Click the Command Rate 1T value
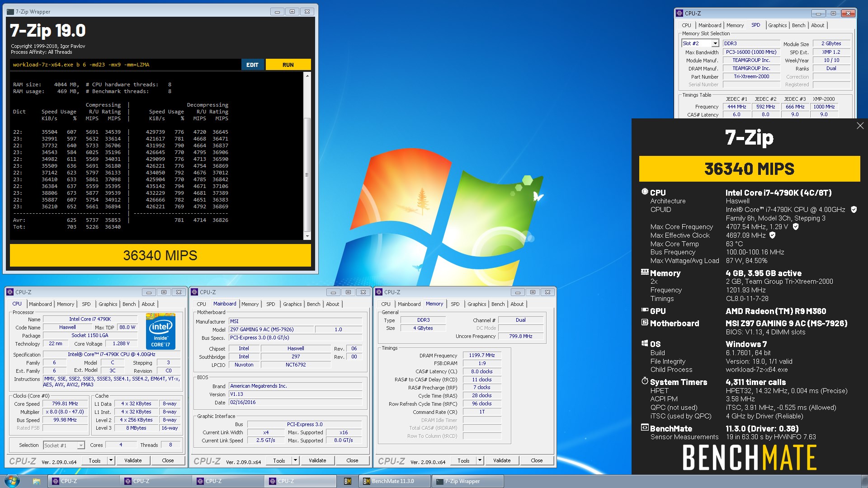The image size is (868, 488). (481, 412)
